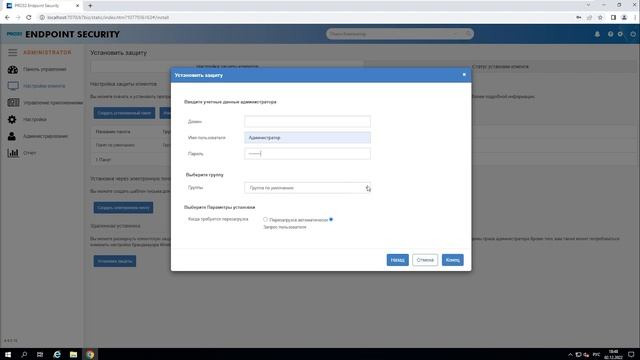Click Назад button in the dialog

[x=398, y=260]
